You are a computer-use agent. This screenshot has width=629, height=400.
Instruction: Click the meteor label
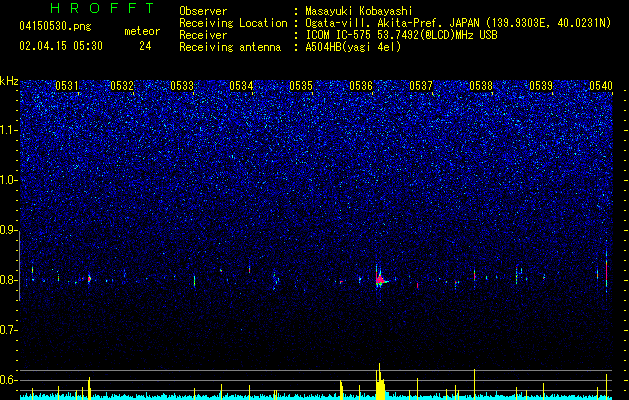click(x=142, y=31)
